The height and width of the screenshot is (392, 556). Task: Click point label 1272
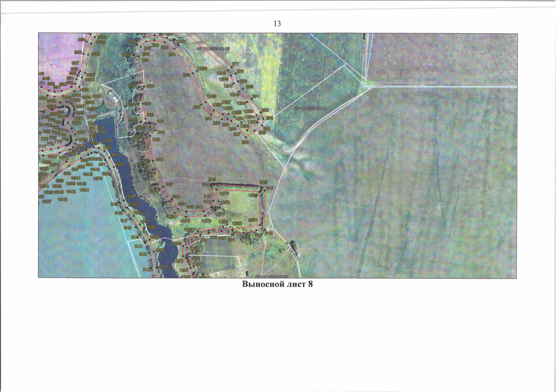(x=141, y=163)
